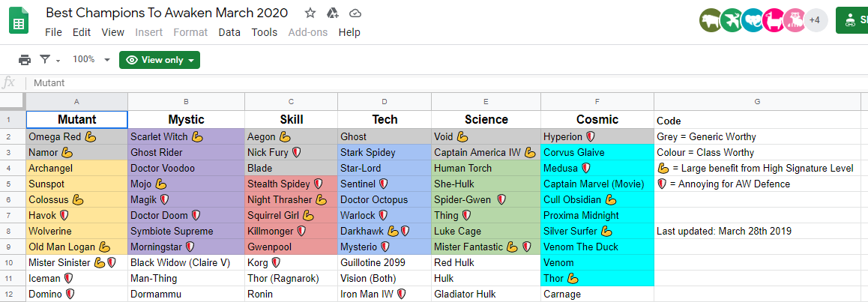The height and width of the screenshot is (302, 868).
Task: Star this spreadsheet
Action: tap(311, 13)
